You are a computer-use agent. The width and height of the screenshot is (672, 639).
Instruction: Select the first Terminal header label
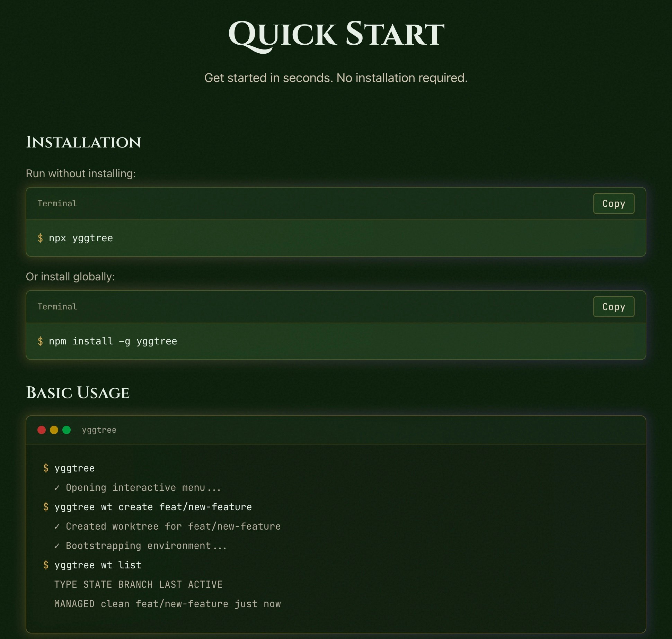[x=57, y=204]
